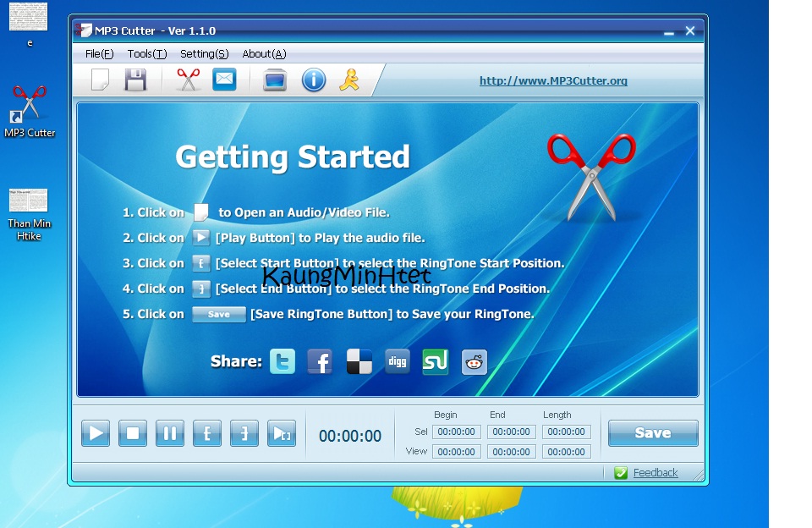
Task: Minimize the MP3 Cutter window
Action: 669,31
